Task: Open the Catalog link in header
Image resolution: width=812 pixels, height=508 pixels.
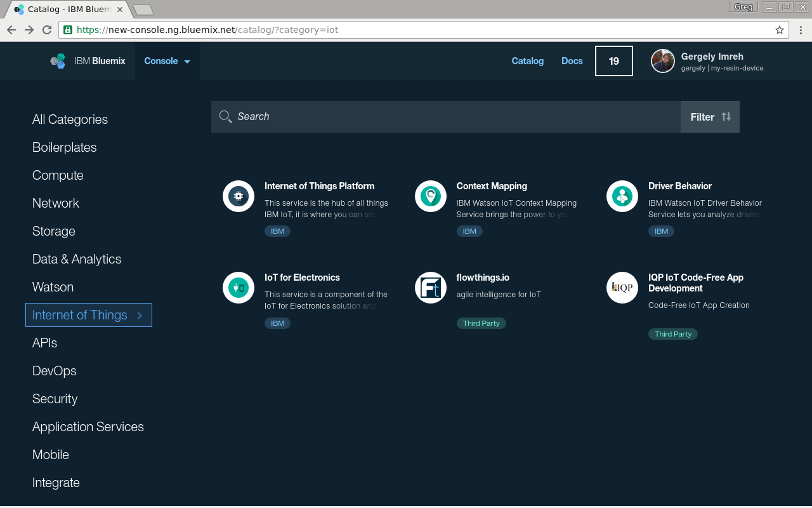Action: click(528, 61)
